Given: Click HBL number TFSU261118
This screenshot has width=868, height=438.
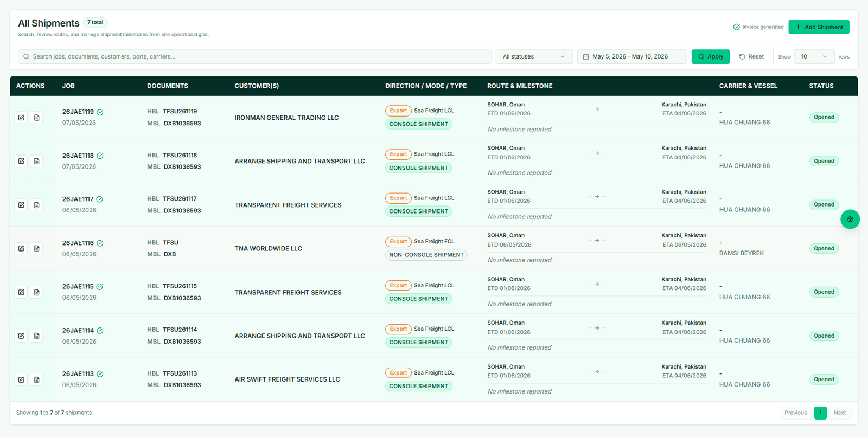Looking at the screenshot, I should tap(180, 155).
